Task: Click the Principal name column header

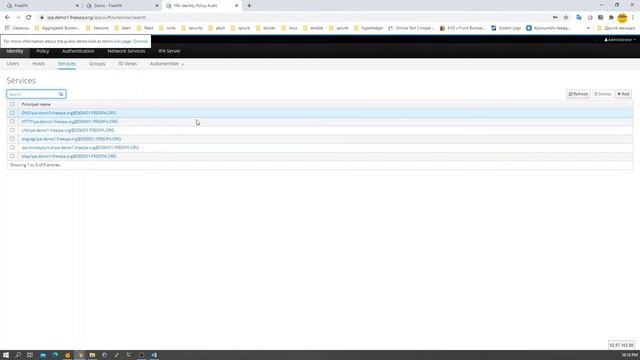Action: tap(36, 104)
